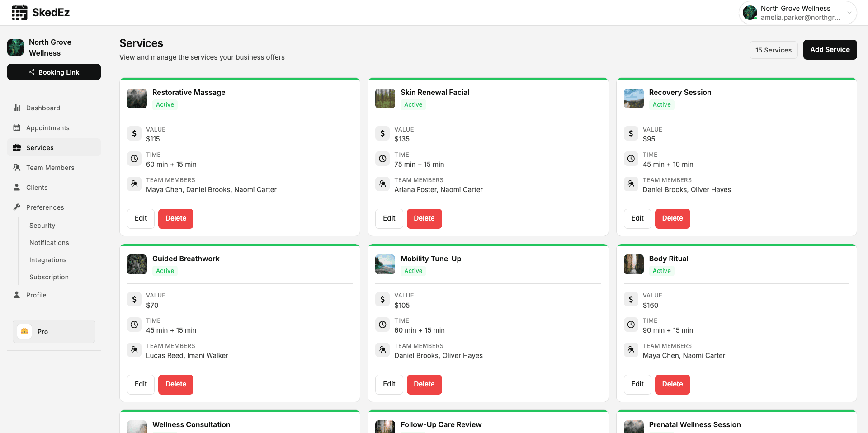Open Dashboard in the sidebar
The height and width of the screenshot is (433, 868).
(x=54, y=108)
